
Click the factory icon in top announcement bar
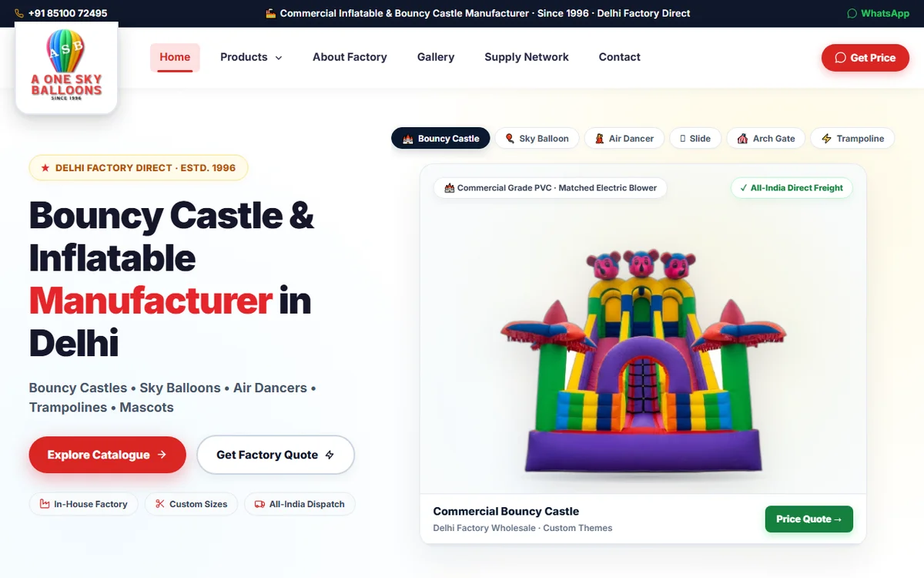[270, 13]
